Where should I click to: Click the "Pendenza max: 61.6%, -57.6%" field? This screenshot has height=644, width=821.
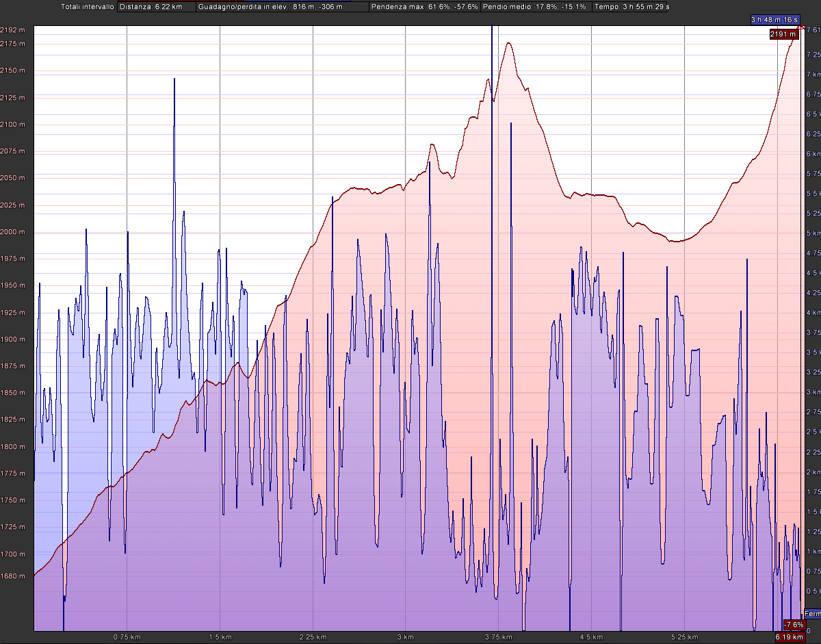tap(425, 7)
